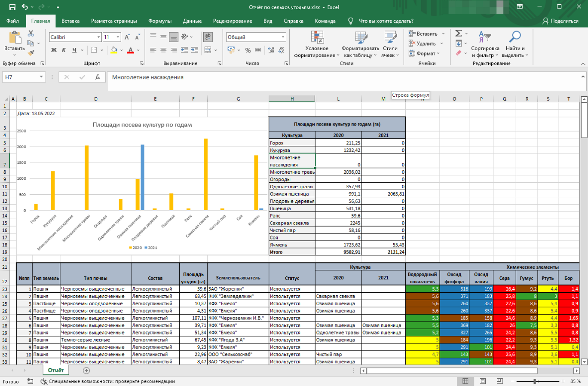Toggle Italic (К) formatting
Screen dimensions: 588x386
pyautogui.click(x=64, y=50)
